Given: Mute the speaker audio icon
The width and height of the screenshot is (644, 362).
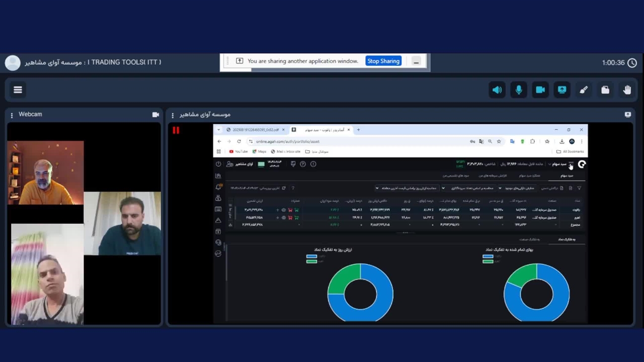Looking at the screenshot, I should pos(497,90).
